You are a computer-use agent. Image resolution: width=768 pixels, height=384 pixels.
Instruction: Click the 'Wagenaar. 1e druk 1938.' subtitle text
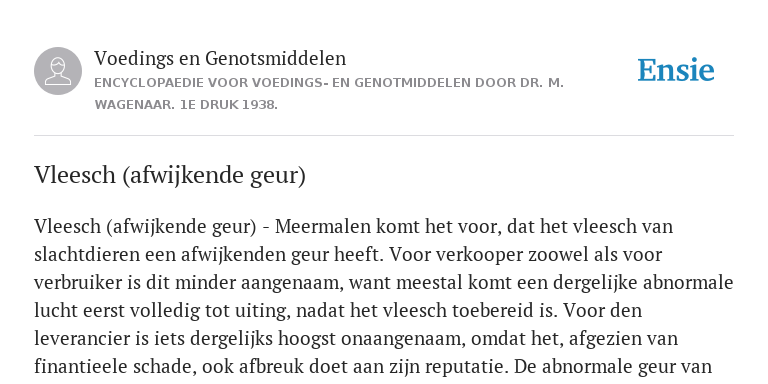point(186,105)
